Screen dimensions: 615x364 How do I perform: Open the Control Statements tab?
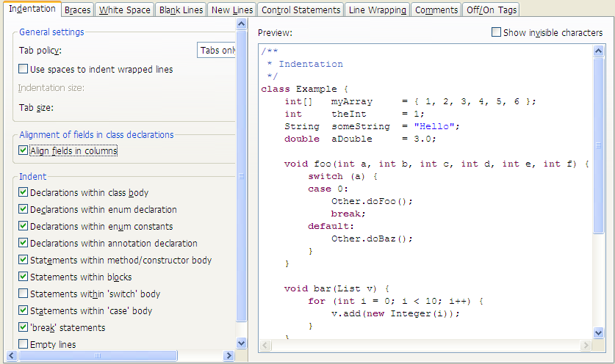[x=301, y=10]
